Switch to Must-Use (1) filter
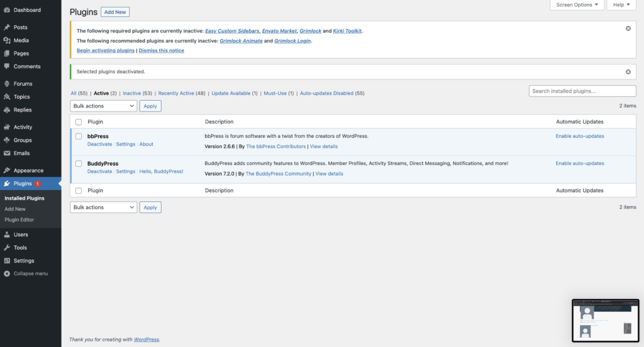Viewport: 644px width, 347px height. click(279, 93)
